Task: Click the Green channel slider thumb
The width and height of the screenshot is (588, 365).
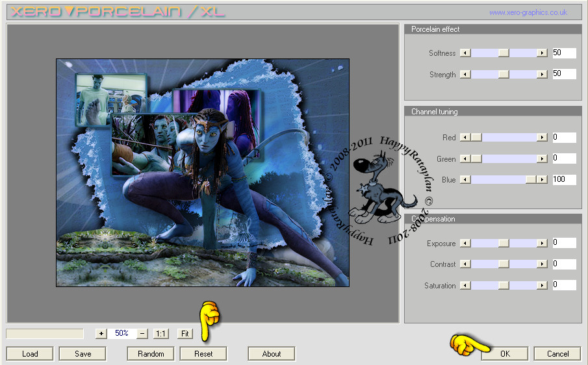Action: [x=476, y=159]
